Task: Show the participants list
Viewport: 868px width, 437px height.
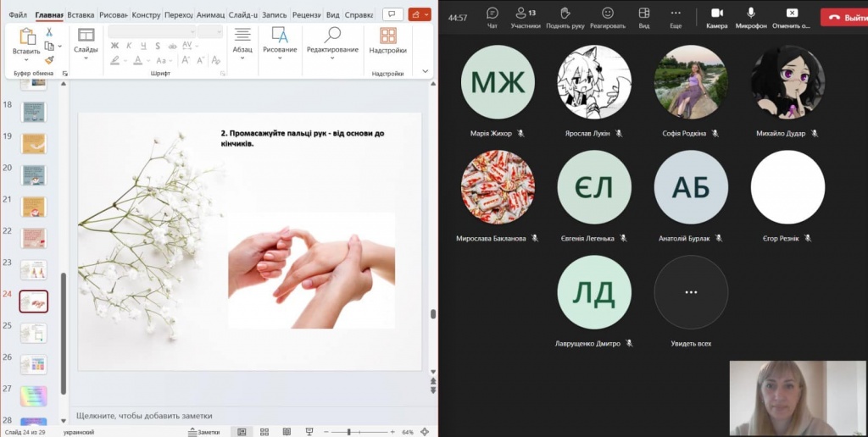Action: coord(526,17)
